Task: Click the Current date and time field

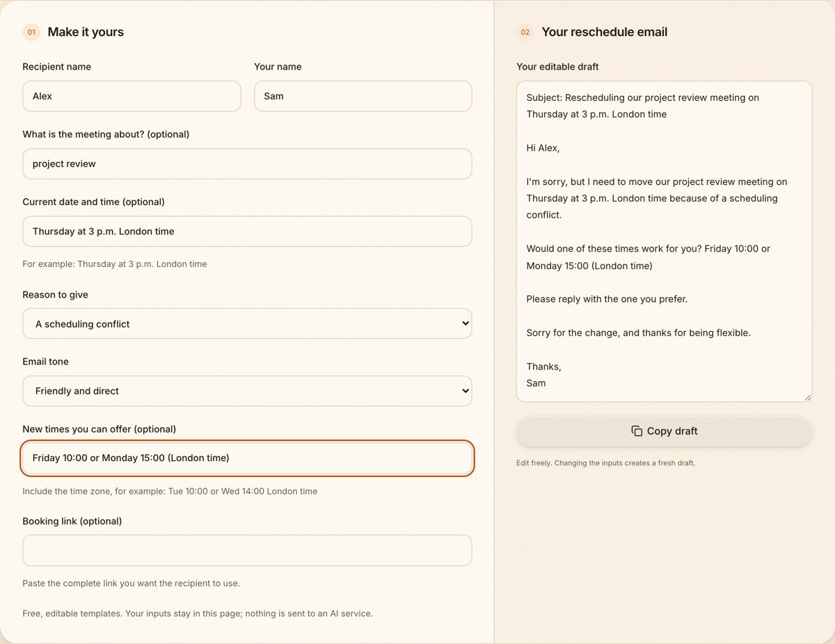Action: tap(247, 231)
